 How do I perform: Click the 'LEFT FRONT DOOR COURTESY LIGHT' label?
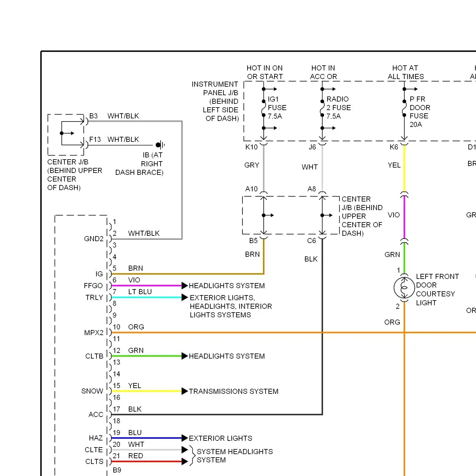point(437,289)
